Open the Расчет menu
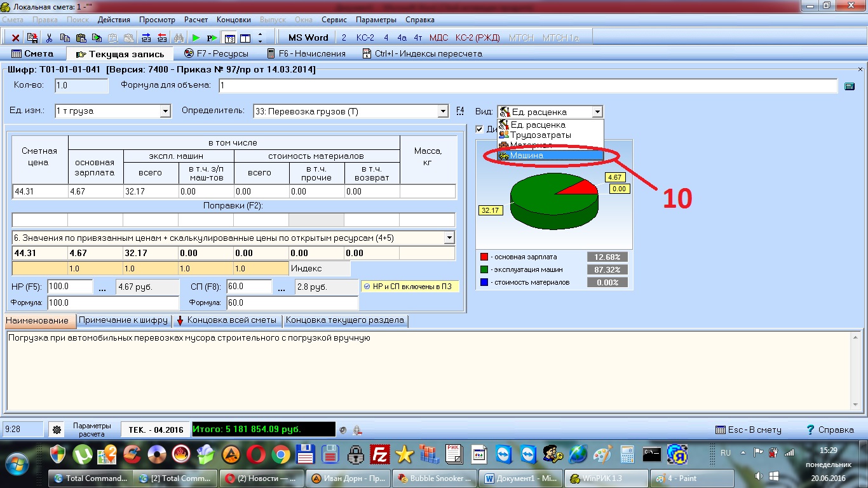868x488 pixels. pos(196,20)
